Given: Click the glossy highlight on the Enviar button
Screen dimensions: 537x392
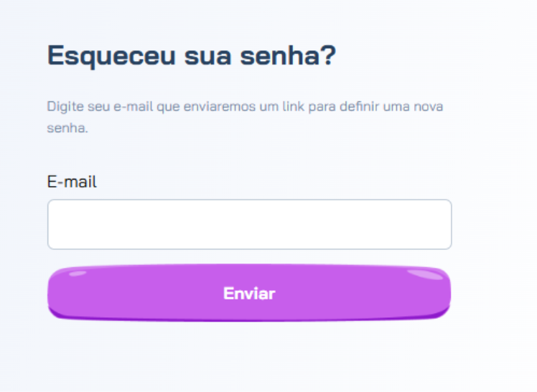Looking at the screenshot, I should click(424, 276).
